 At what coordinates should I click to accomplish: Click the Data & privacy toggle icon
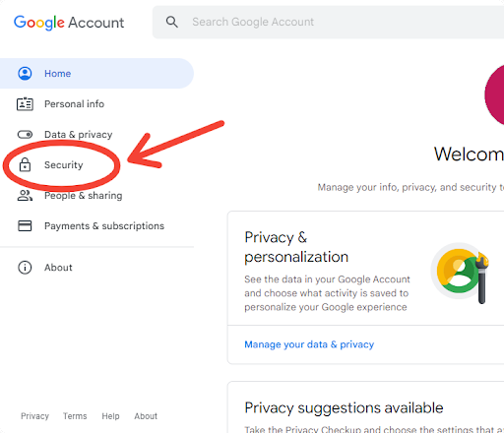(25, 135)
